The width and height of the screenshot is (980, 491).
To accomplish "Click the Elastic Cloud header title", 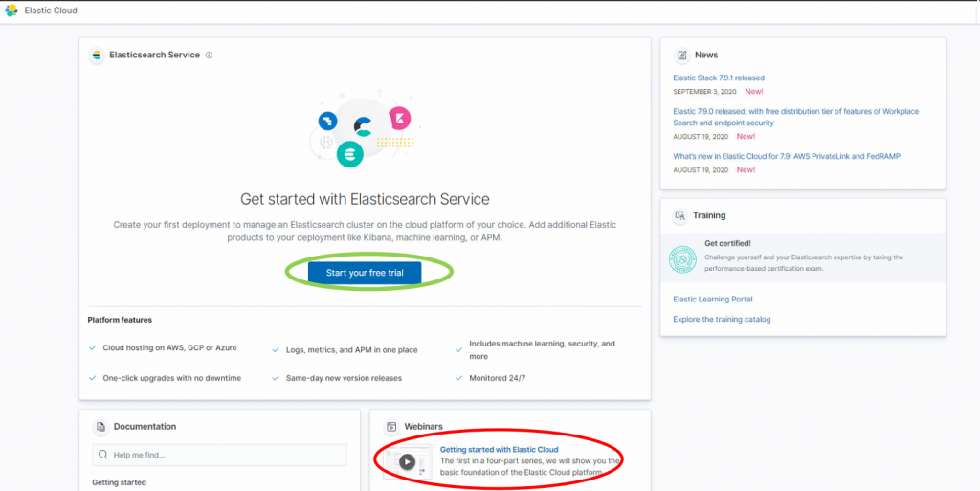I will 51,11.
